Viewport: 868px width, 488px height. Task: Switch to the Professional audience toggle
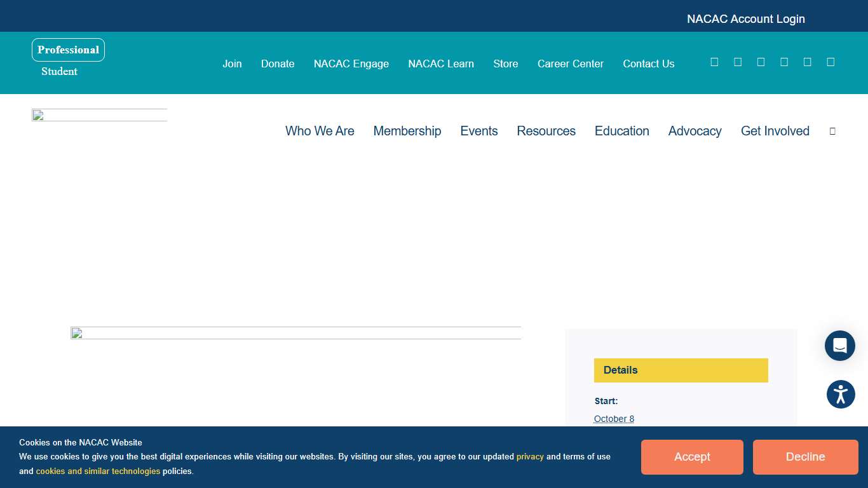[x=68, y=50]
